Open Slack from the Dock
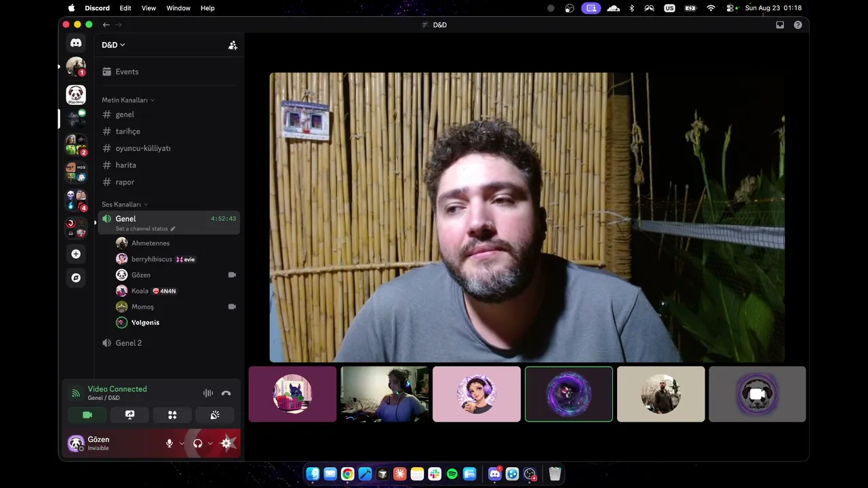This screenshot has height=488, width=868. click(435, 474)
